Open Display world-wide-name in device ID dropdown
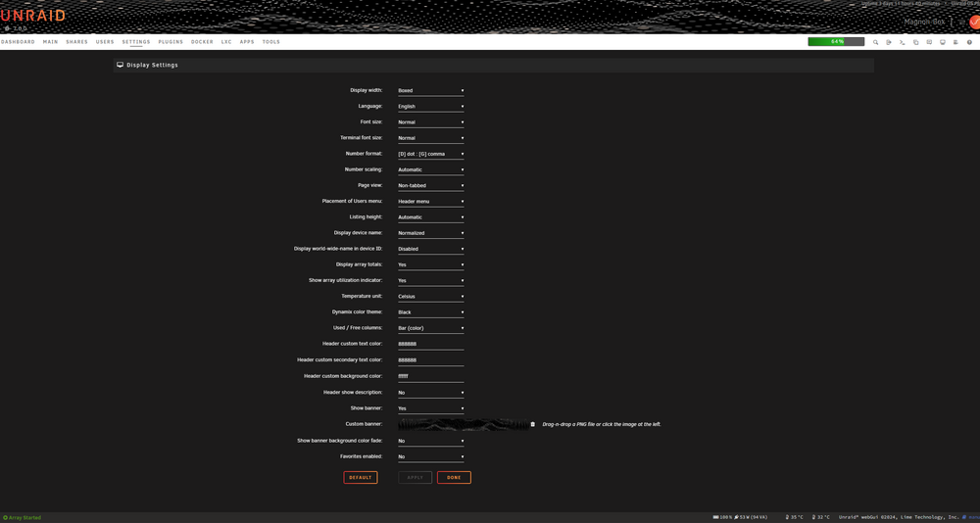 (x=430, y=249)
